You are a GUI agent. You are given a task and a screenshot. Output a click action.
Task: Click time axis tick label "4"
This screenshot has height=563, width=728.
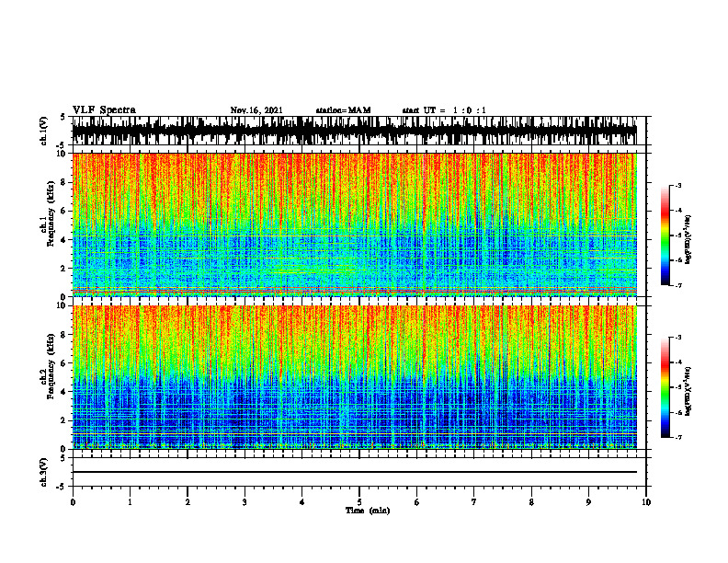(x=302, y=502)
